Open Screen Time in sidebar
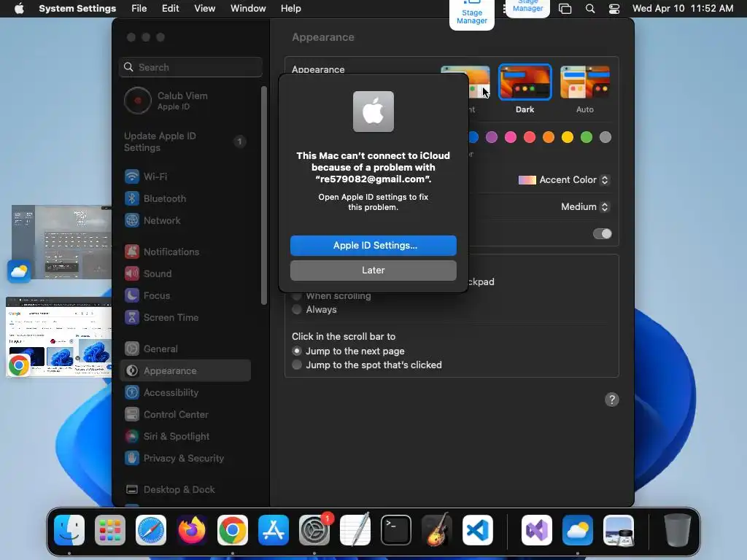747x560 pixels. click(186, 318)
